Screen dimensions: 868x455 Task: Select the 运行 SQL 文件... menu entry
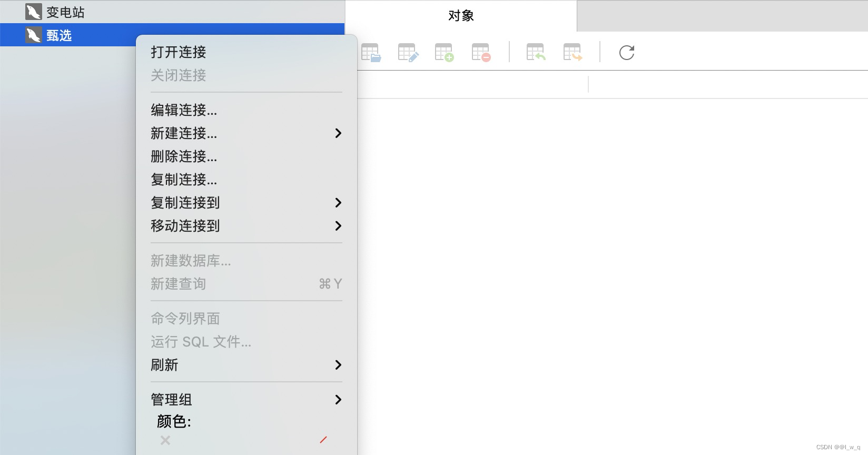246,342
